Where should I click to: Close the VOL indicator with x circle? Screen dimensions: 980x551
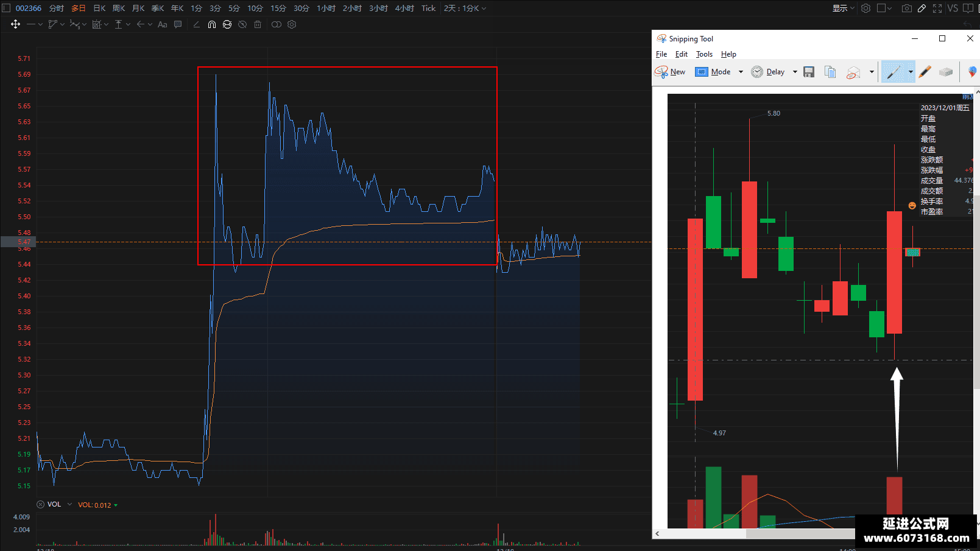pos(40,504)
